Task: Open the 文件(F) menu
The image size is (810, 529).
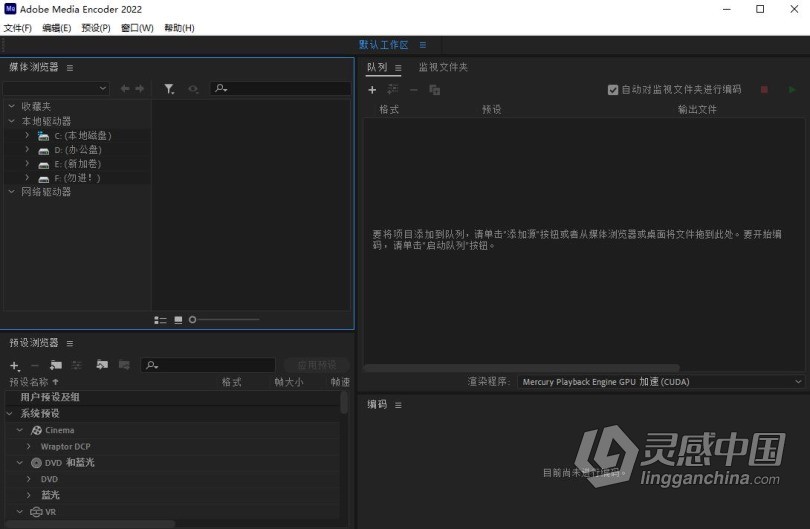Action: [x=18, y=28]
